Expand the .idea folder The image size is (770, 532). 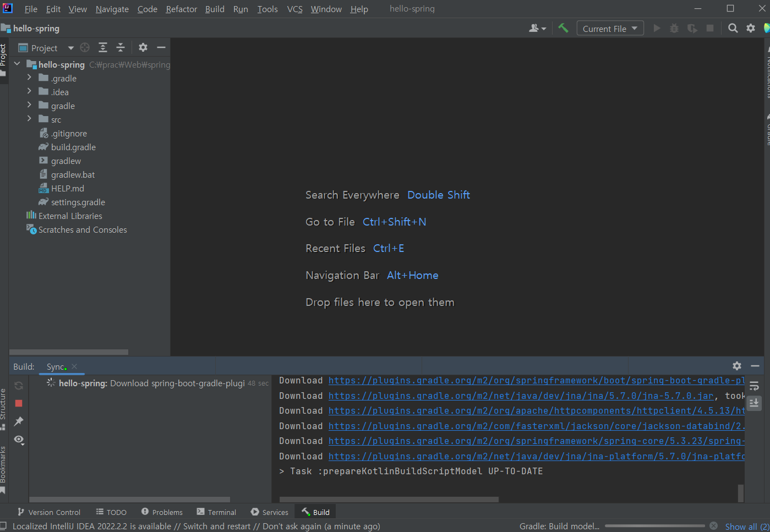pos(29,91)
